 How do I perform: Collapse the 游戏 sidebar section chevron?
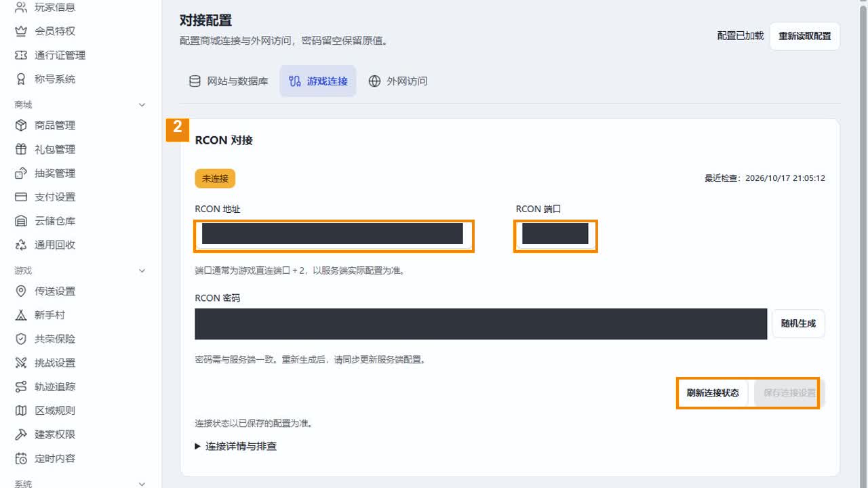142,271
